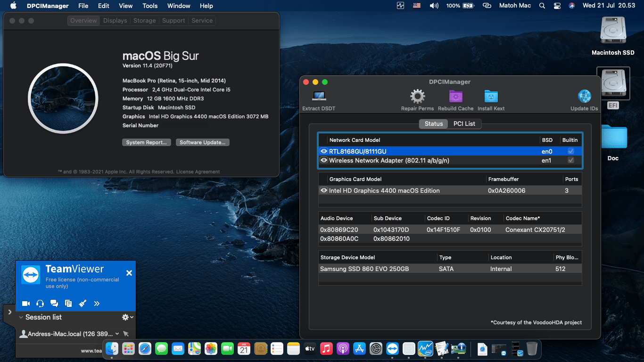Click Siri in the menu bar
This screenshot has width=644, height=362.
click(x=572, y=6)
